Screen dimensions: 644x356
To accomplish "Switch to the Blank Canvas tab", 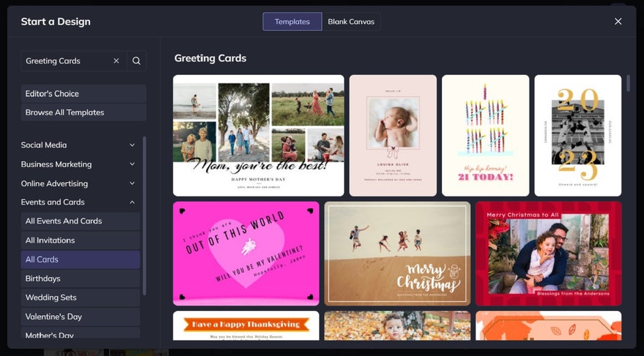I will click(x=351, y=22).
